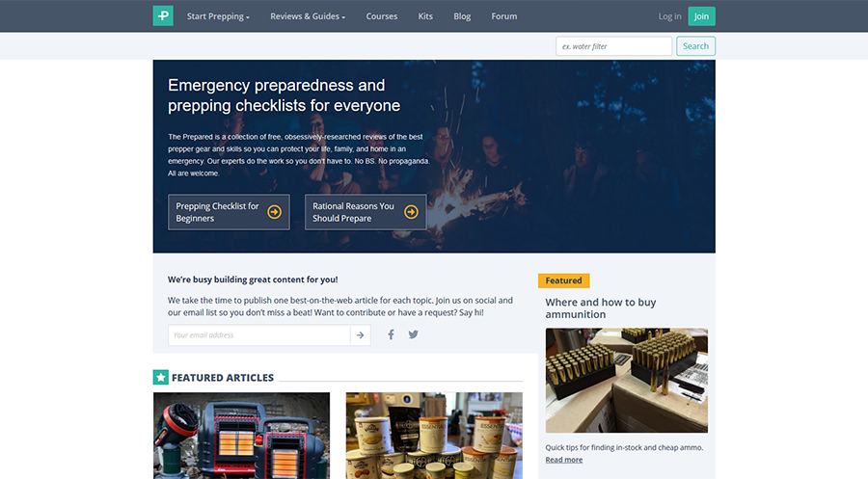The width and height of the screenshot is (868, 479).
Task: Follow the Read more link
Action: click(x=563, y=460)
